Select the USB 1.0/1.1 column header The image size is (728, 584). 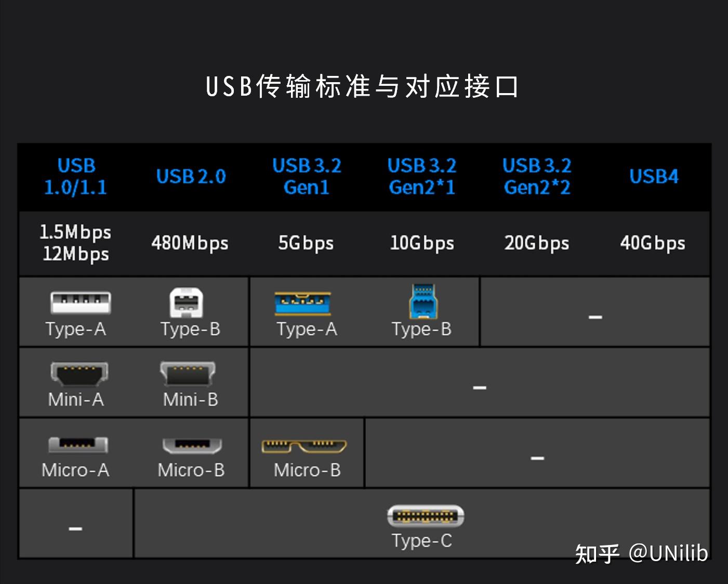(x=76, y=176)
